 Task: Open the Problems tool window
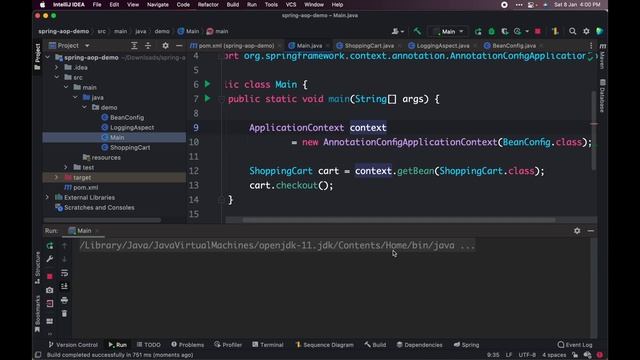tap(187, 345)
